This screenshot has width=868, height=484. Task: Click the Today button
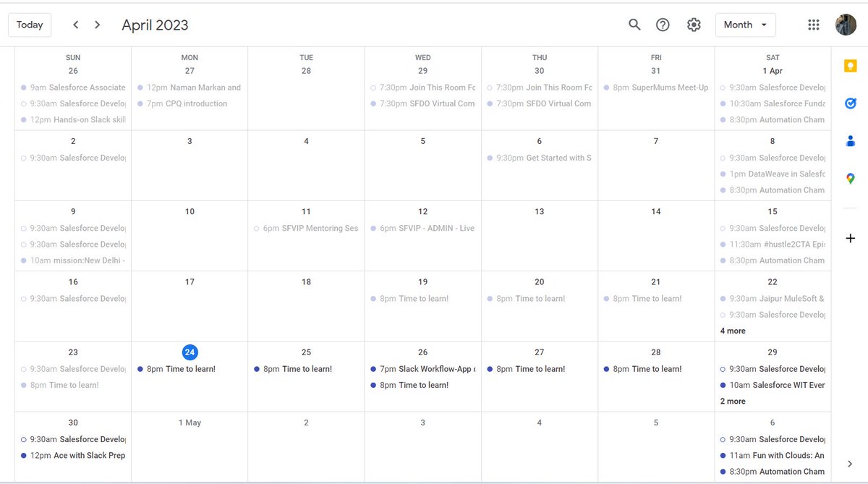[x=30, y=25]
